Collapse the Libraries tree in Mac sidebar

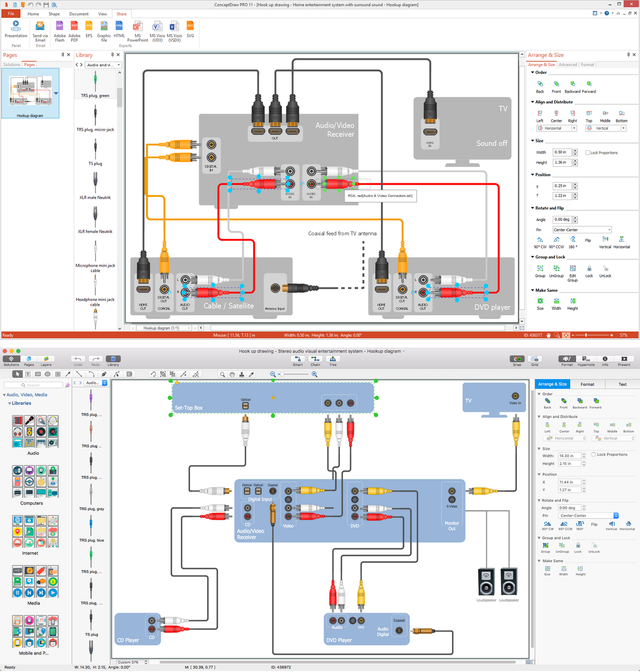pos(9,403)
